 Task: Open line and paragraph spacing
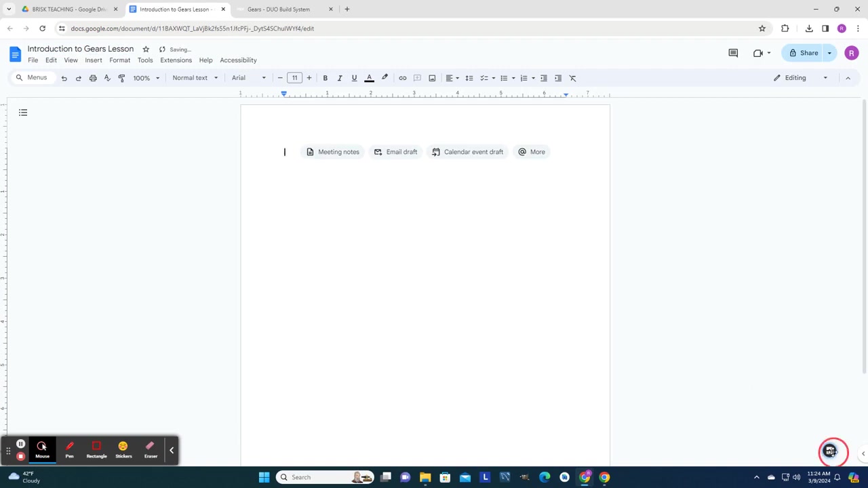(x=469, y=78)
